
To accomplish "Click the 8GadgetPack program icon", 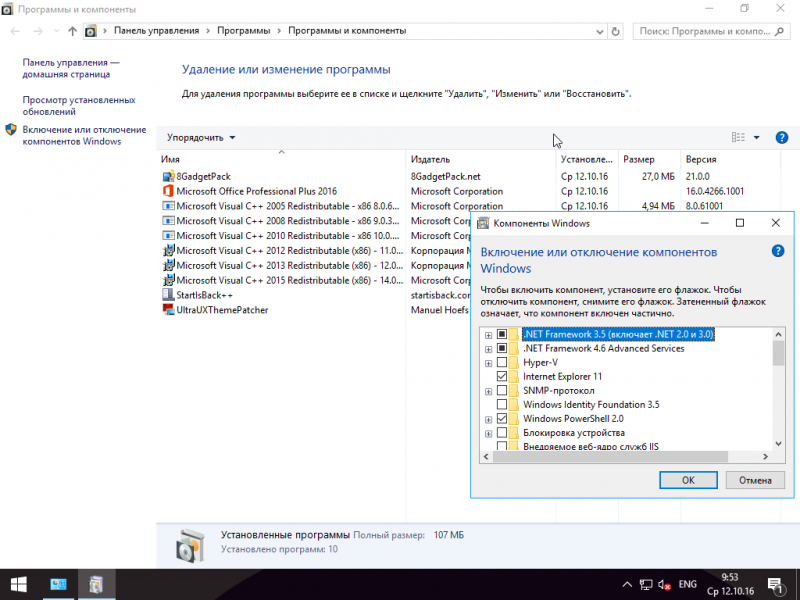I will coord(168,177).
